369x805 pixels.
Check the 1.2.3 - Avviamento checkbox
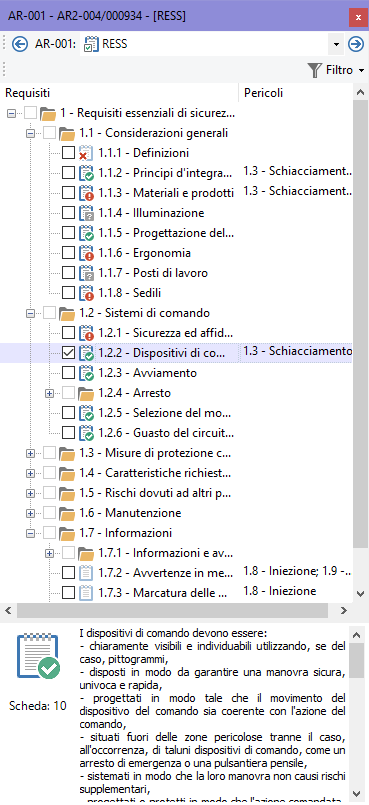point(69,373)
